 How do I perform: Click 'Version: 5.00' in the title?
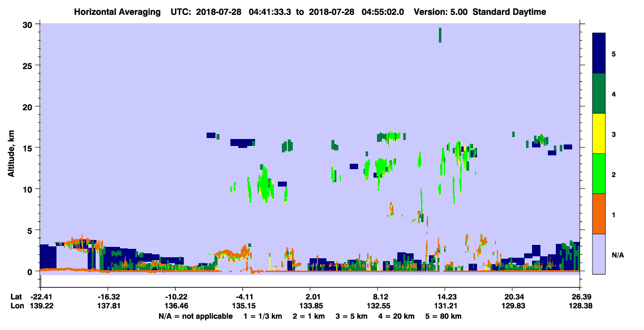tap(441, 12)
